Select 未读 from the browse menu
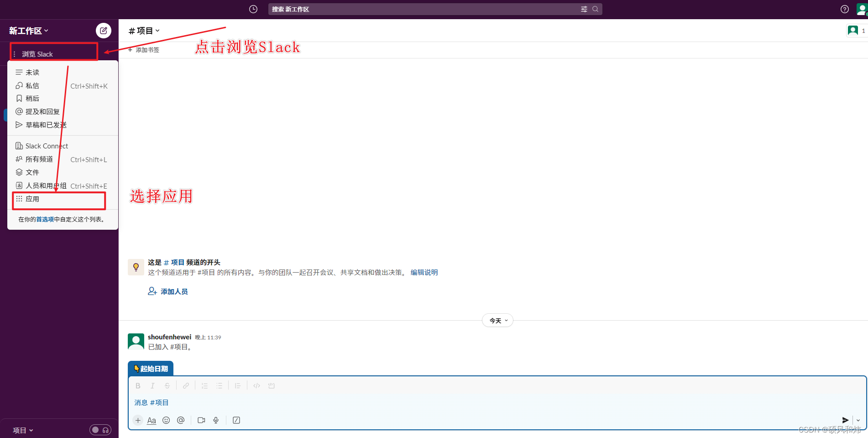The image size is (868, 438). (63, 72)
